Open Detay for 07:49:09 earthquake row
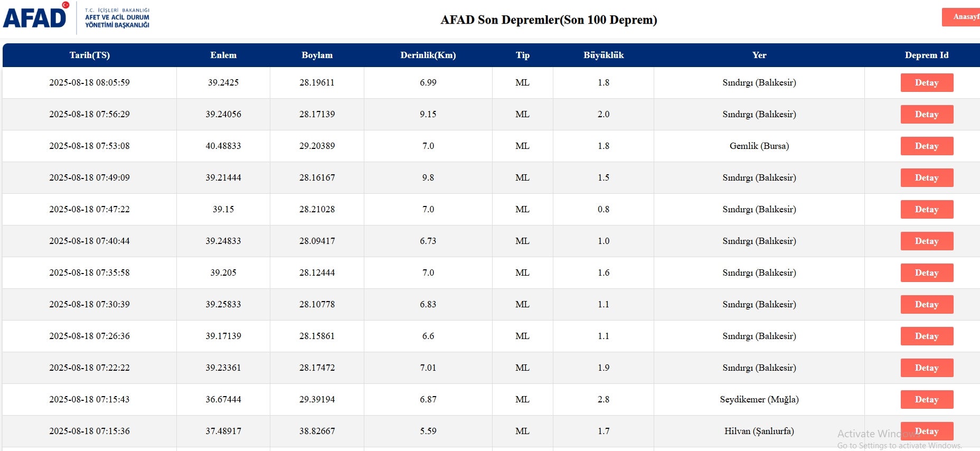Image resolution: width=980 pixels, height=451 pixels. click(926, 178)
